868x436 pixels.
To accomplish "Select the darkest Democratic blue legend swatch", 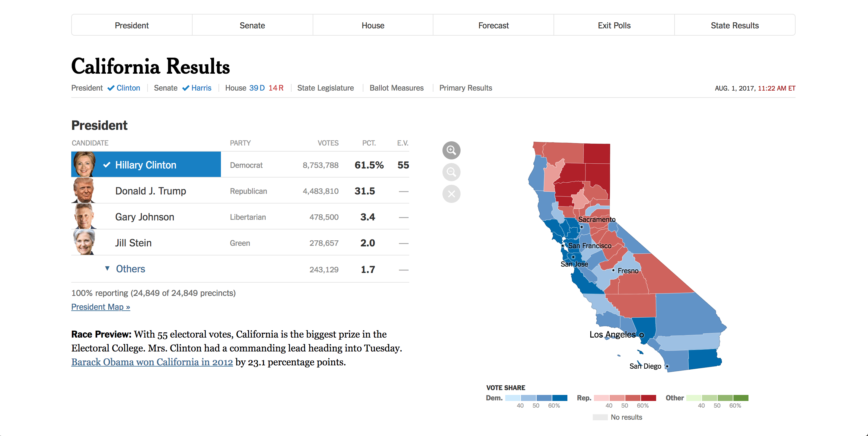I will pyautogui.click(x=559, y=398).
